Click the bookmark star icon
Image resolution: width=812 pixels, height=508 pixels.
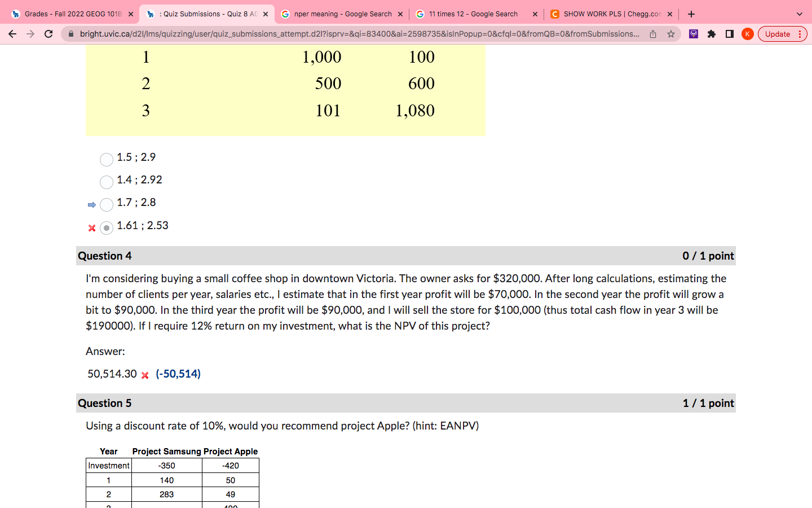point(671,34)
